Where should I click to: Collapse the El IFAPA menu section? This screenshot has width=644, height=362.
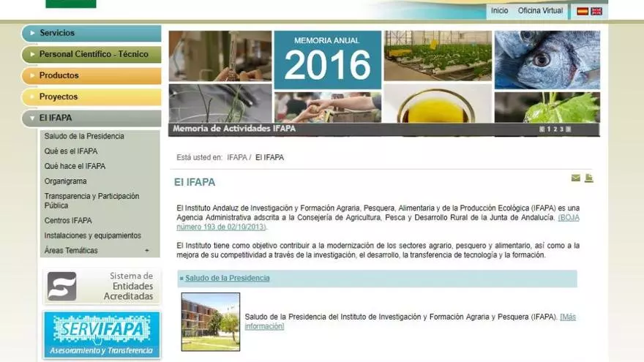click(91, 118)
